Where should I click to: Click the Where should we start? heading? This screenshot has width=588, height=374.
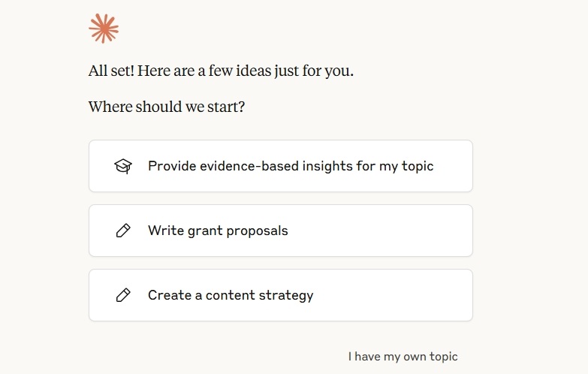[x=167, y=107]
